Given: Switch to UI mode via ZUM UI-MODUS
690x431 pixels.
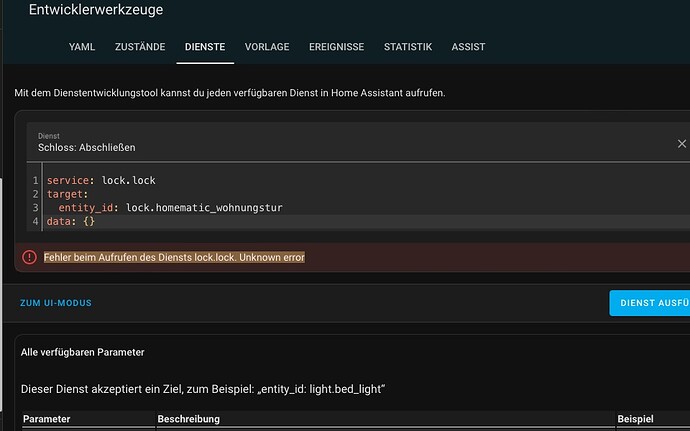Looking at the screenshot, I should [56, 303].
